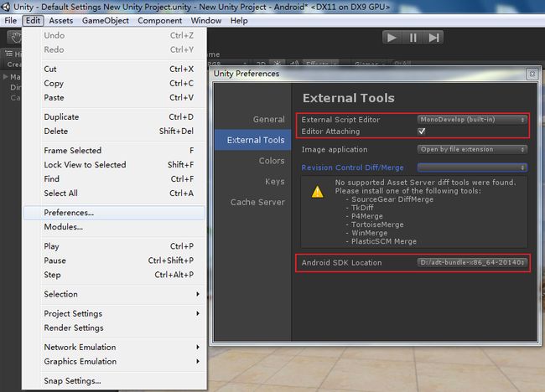Expand the Graphics Emulation submenu
The height and width of the screenshot is (392, 545).
(114, 362)
